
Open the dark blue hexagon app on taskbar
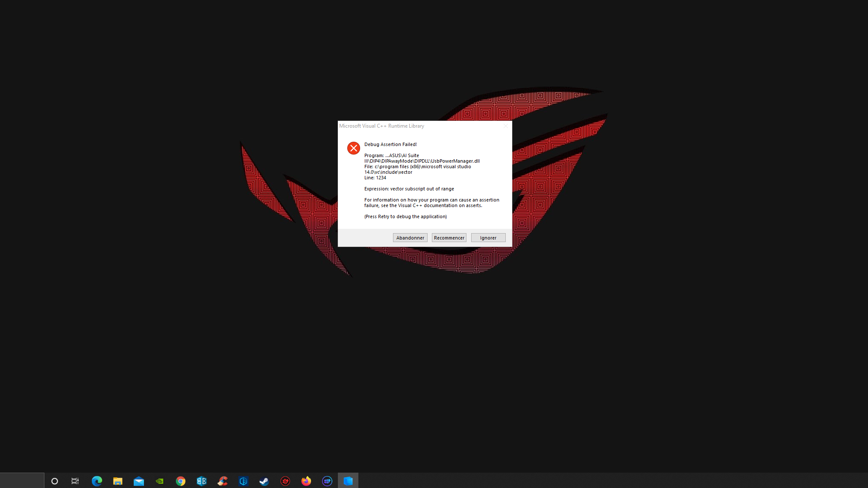[243, 481]
